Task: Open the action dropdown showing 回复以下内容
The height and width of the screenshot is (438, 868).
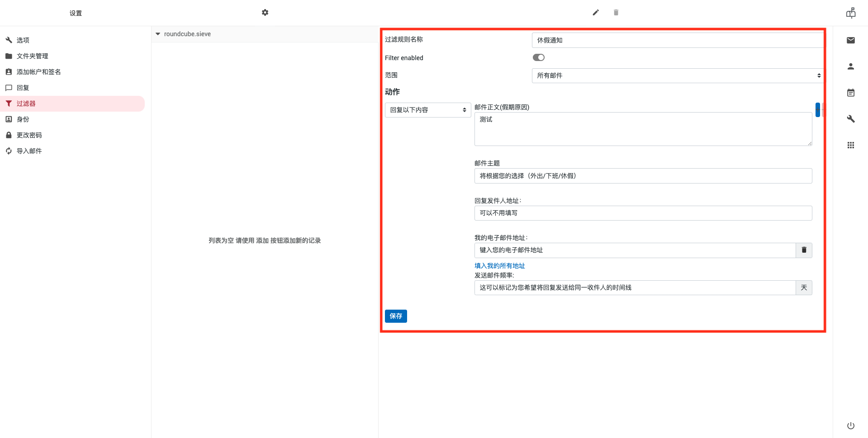Action: click(x=427, y=110)
